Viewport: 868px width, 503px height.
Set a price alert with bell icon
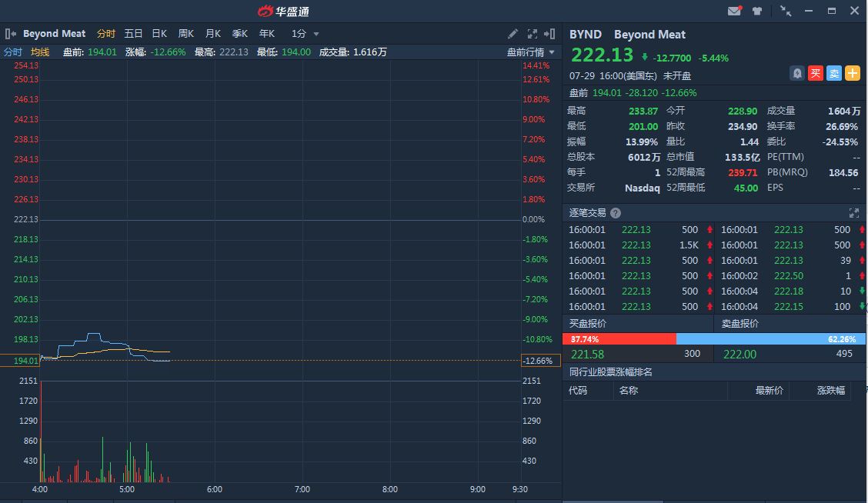[x=796, y=74]
